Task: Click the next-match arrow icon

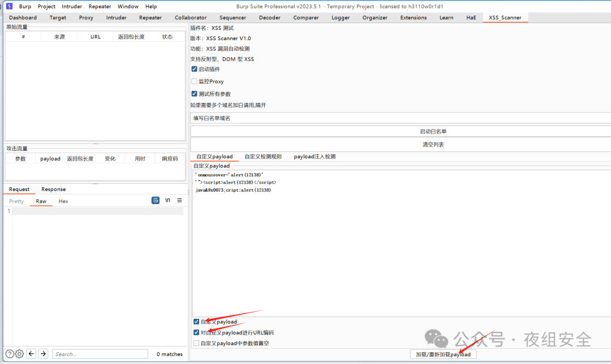Action: (x=43, y=353)
